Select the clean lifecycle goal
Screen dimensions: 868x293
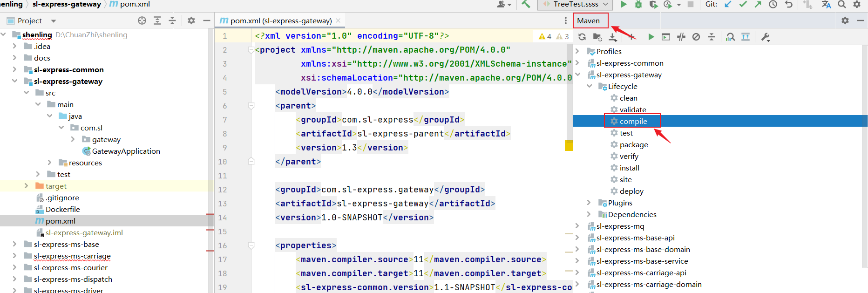coord(628,98)
